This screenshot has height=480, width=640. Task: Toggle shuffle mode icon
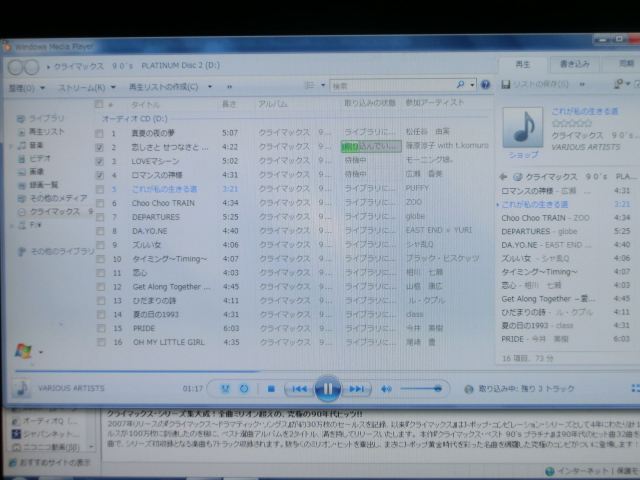[225, 389]
